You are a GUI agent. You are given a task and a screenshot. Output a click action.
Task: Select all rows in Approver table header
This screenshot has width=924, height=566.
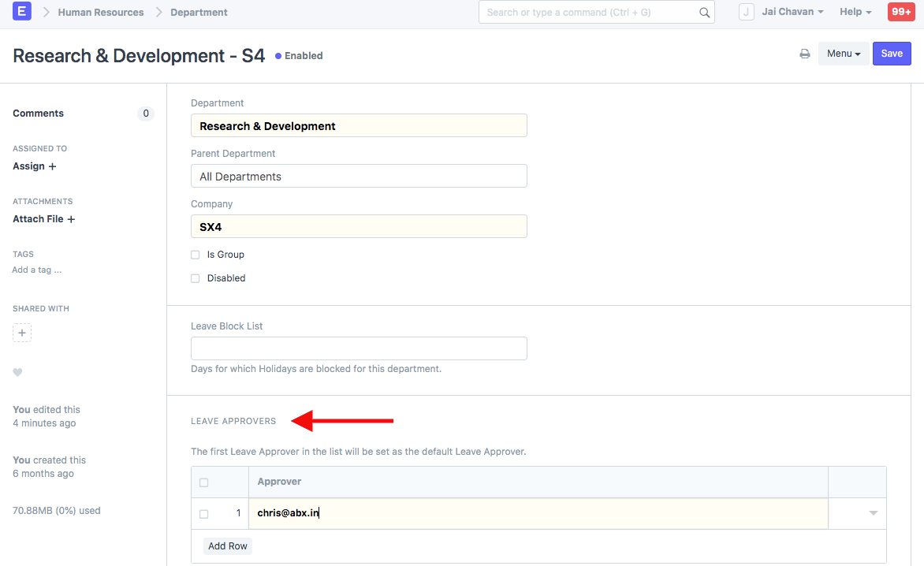click(204, 482)
